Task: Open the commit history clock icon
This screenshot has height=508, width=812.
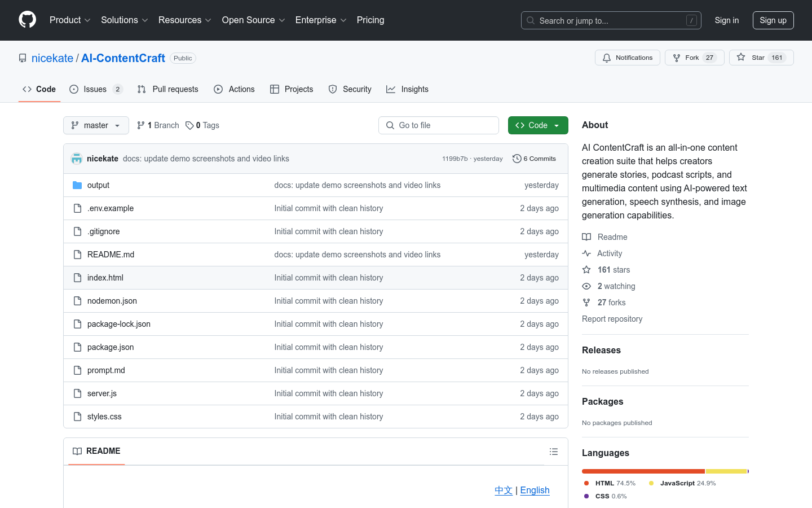Action: pos(517,159)
